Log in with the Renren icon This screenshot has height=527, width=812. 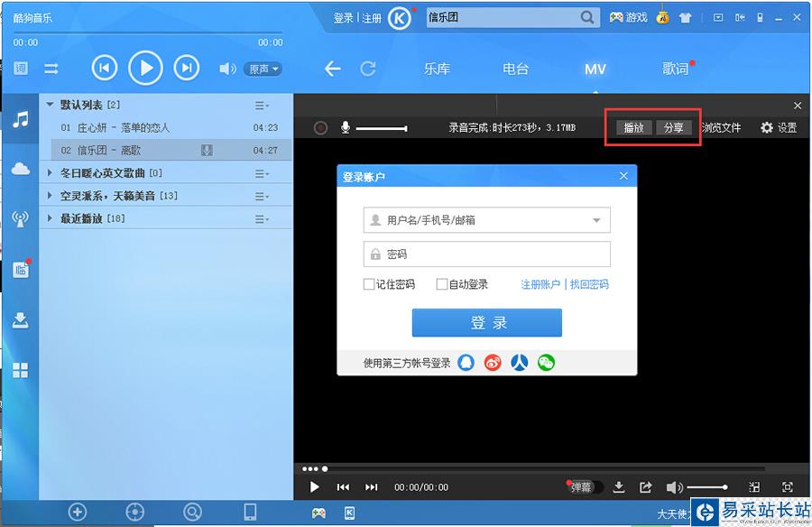[x=520, y=362]
